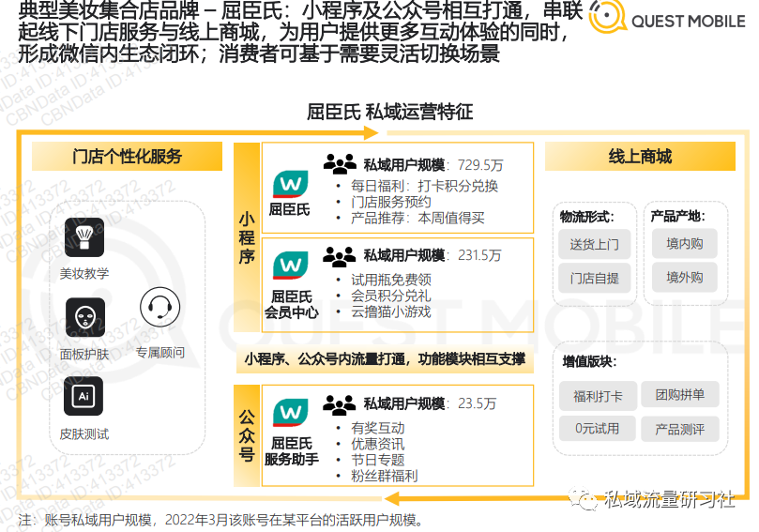
Task: Click the label 产品产地:
Action: [677, 216]
